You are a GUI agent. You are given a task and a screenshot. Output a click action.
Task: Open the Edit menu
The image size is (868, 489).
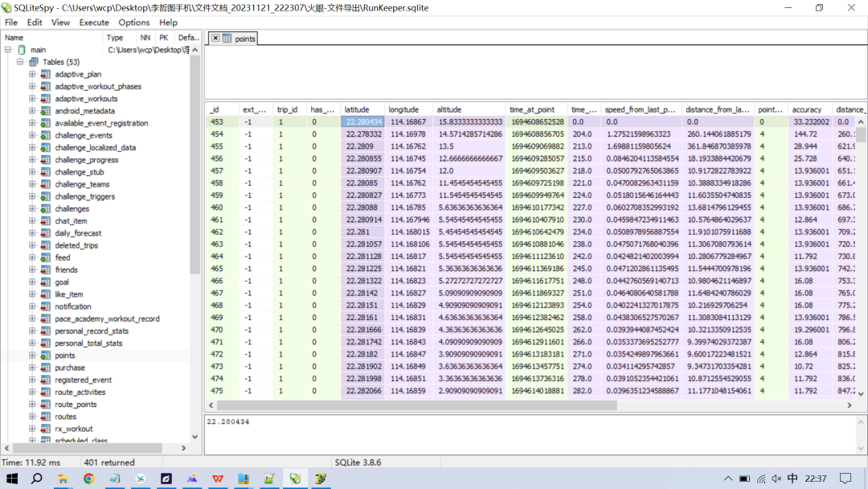click(x=35, y=23)
